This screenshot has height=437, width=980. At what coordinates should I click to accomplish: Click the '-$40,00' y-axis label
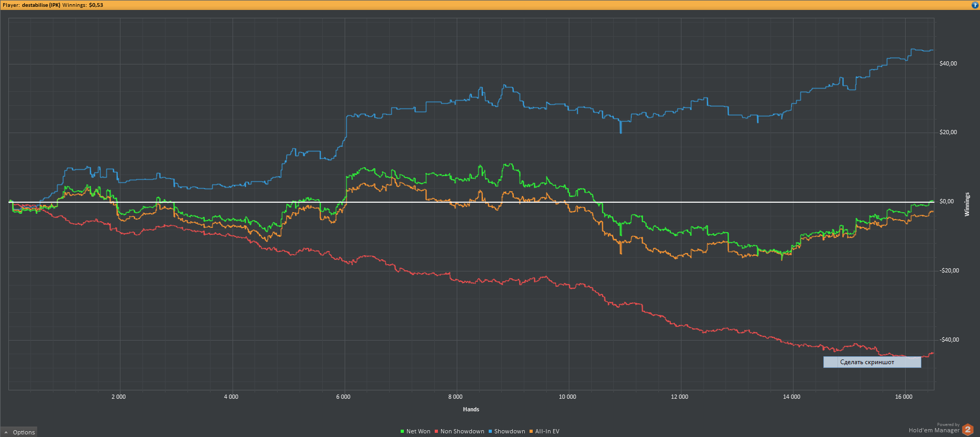point(949,340)
